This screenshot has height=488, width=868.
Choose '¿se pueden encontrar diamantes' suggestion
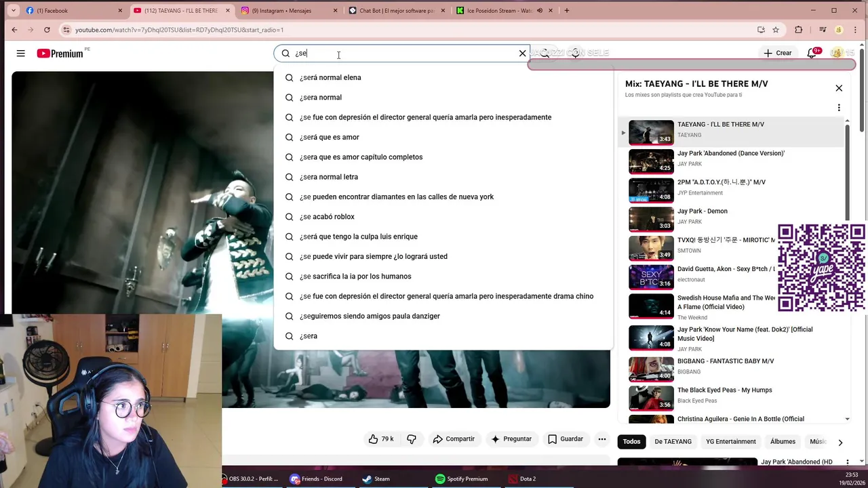pyautogui.click(x=443, y=197)
